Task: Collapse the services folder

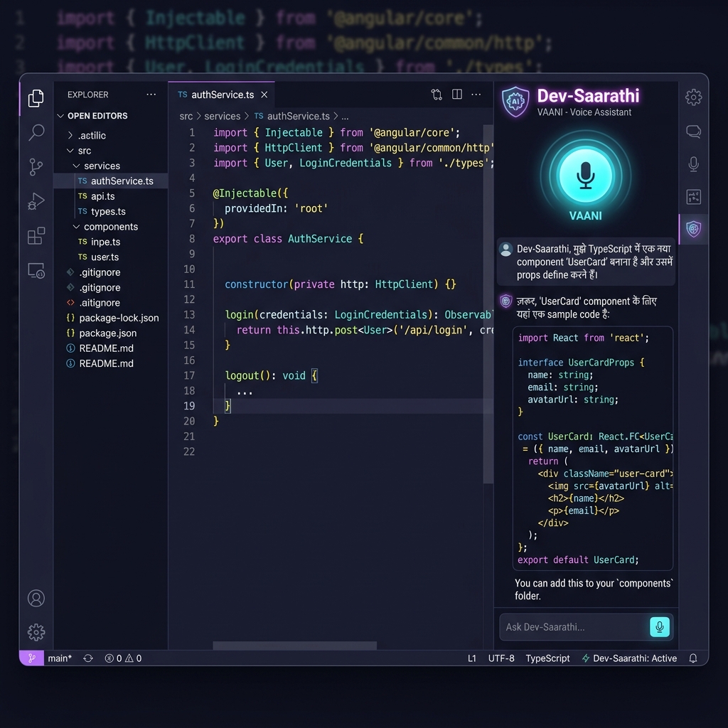Action: pos(97,166)
